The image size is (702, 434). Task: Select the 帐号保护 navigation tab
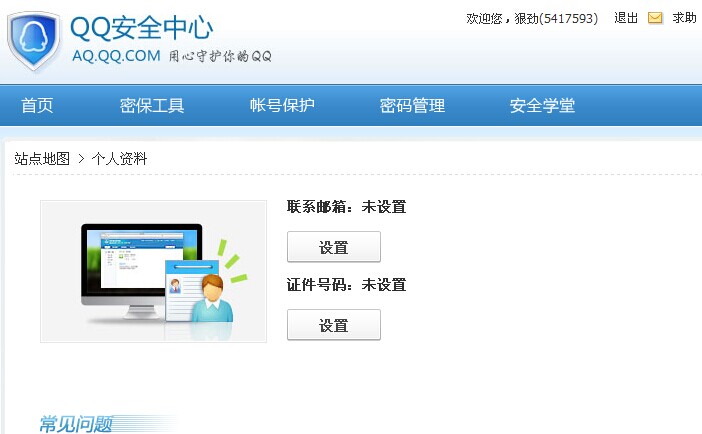pyautogui.click(x=282, y=106)
